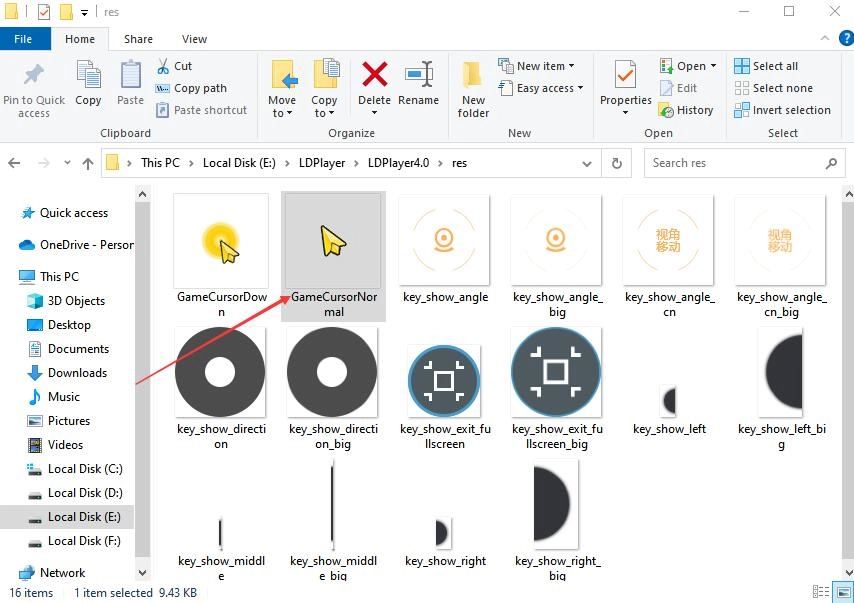Open the New item dropdown

point(537,66)
